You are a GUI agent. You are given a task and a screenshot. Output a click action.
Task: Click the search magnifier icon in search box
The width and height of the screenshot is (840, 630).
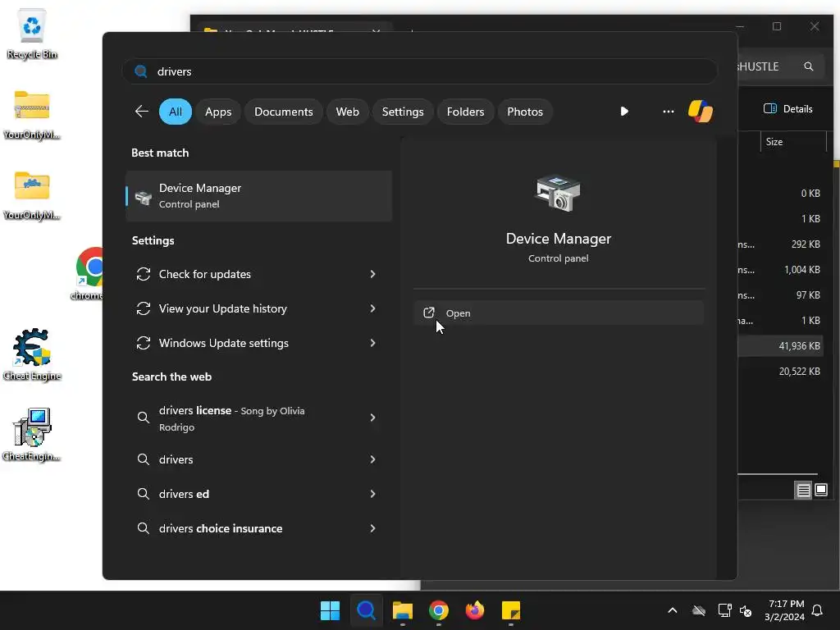141,71
